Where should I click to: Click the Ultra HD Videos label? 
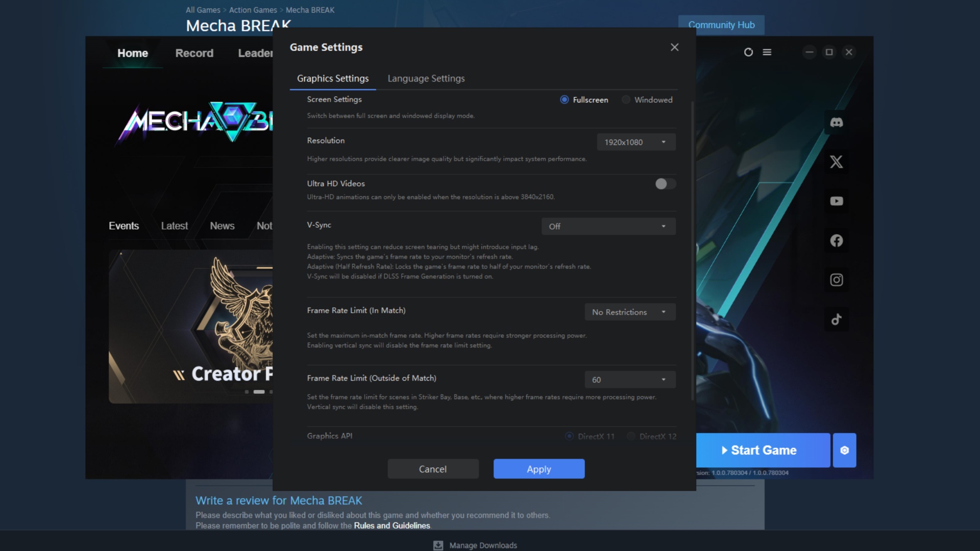336,184
